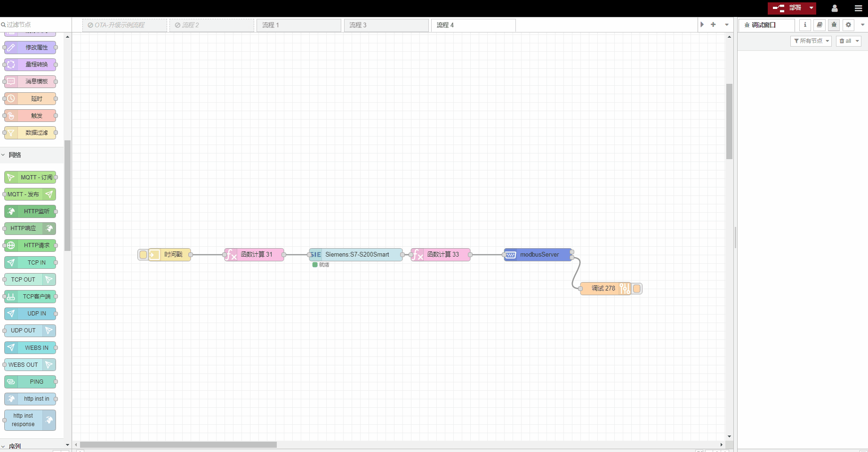
Task: Click the canvas horizontal scrollbar
Action: pyautogui.click(x=178, y=444)
